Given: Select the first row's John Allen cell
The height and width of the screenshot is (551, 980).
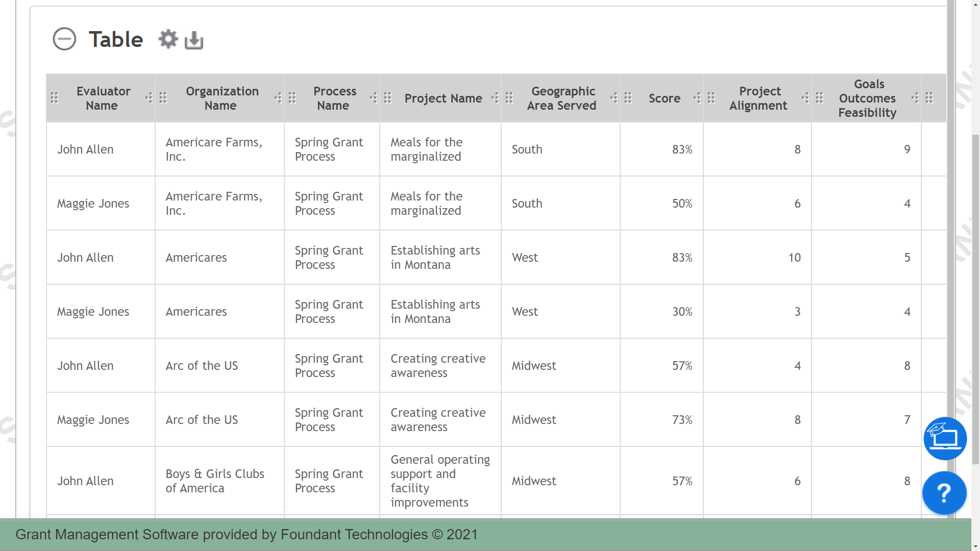Looking at the screenshot, I should [101, 149].
